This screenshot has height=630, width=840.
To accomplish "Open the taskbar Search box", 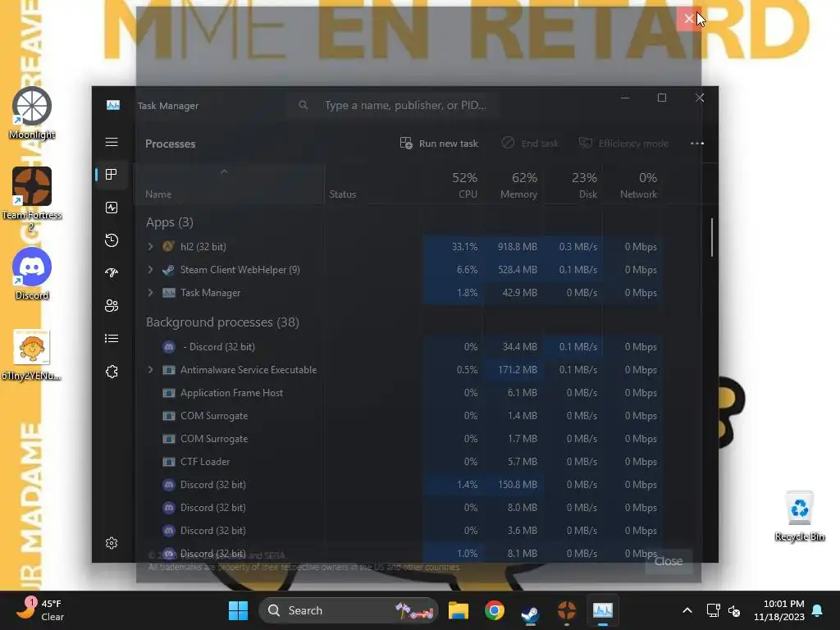I will click(349, 610).
